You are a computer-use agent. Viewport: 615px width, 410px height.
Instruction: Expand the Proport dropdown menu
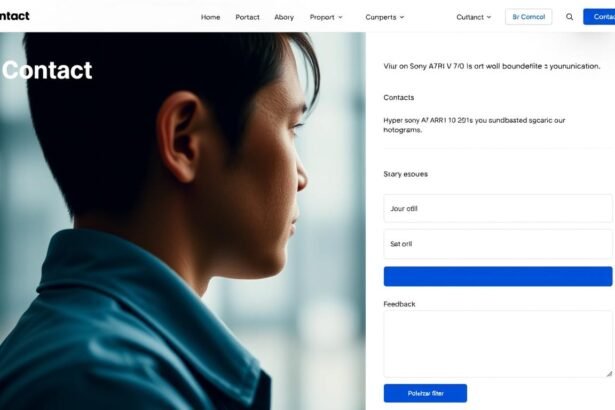[326, 17]
